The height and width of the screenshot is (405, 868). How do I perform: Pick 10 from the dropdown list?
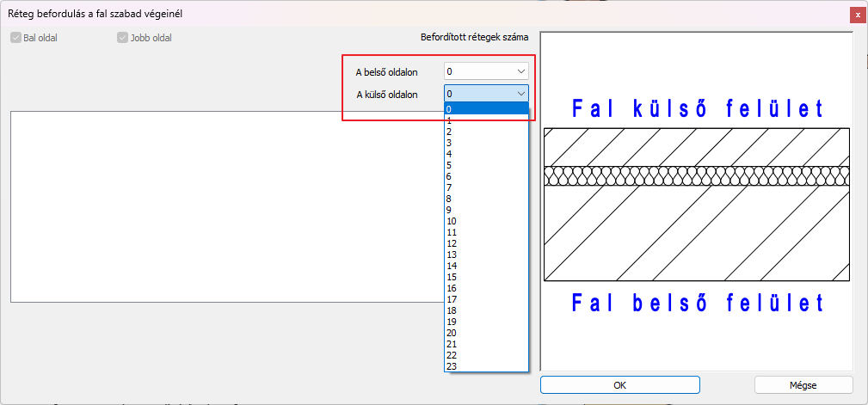485,221
